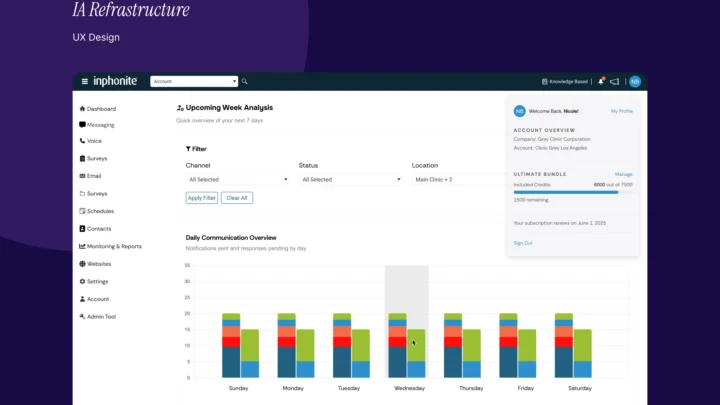This screenshot has width=720, height=405.
Task: Click the Settings gear icon in sidebar
Action: [x=82, y=281]
